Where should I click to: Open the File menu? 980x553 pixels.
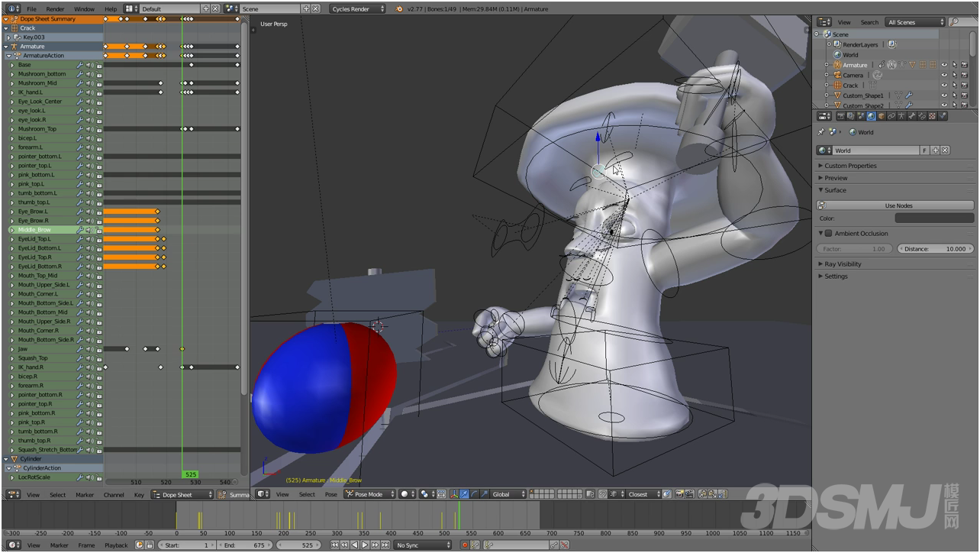[x=32, y=8]
